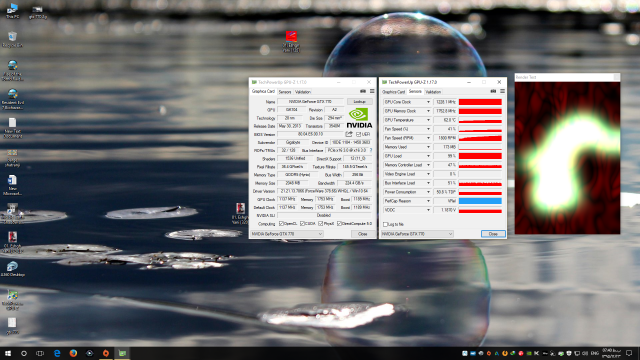Click screenshot camera icon in Sensors window
The width and height of the screenshot is (640, 360).
[493, 91]
